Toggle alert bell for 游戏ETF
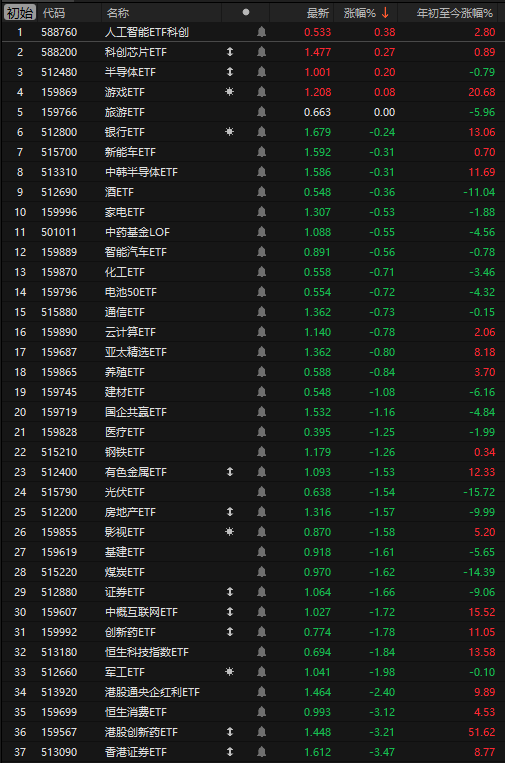 pyautogui.click(x=261, y=92)
